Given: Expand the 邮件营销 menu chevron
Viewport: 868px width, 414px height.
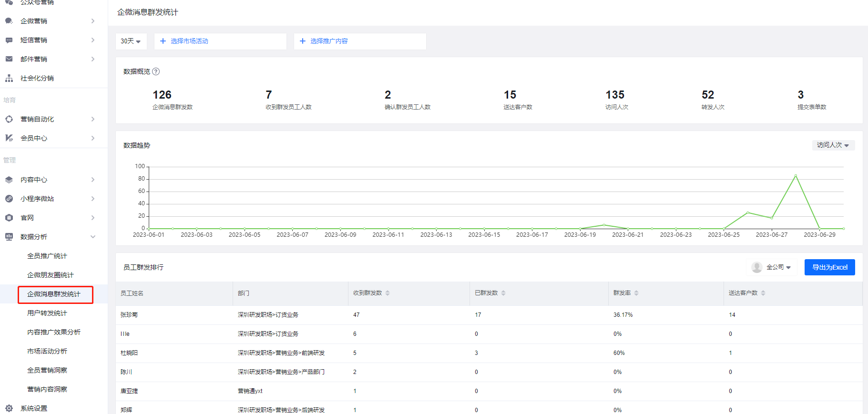Looking at the screenshot, I should 93,59.
